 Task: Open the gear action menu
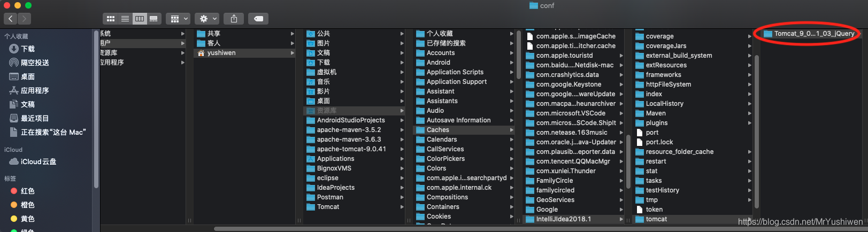[x=207, y=19]
